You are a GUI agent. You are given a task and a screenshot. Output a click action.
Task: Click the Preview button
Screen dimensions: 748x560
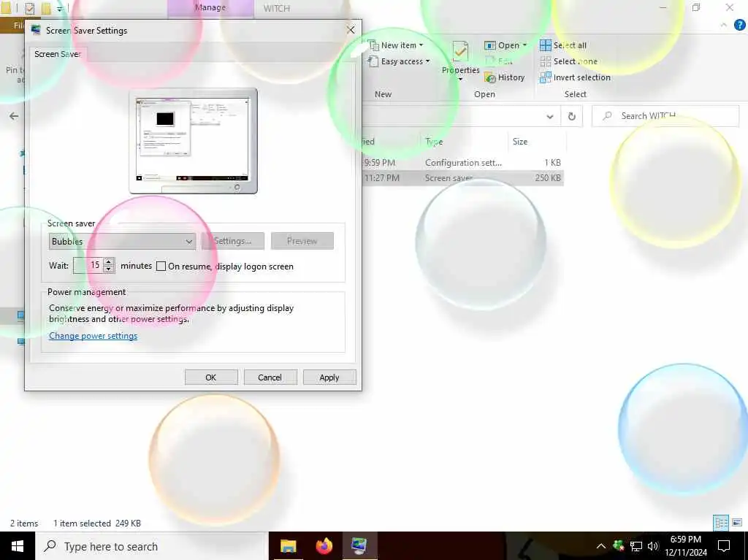click(302, 241)
